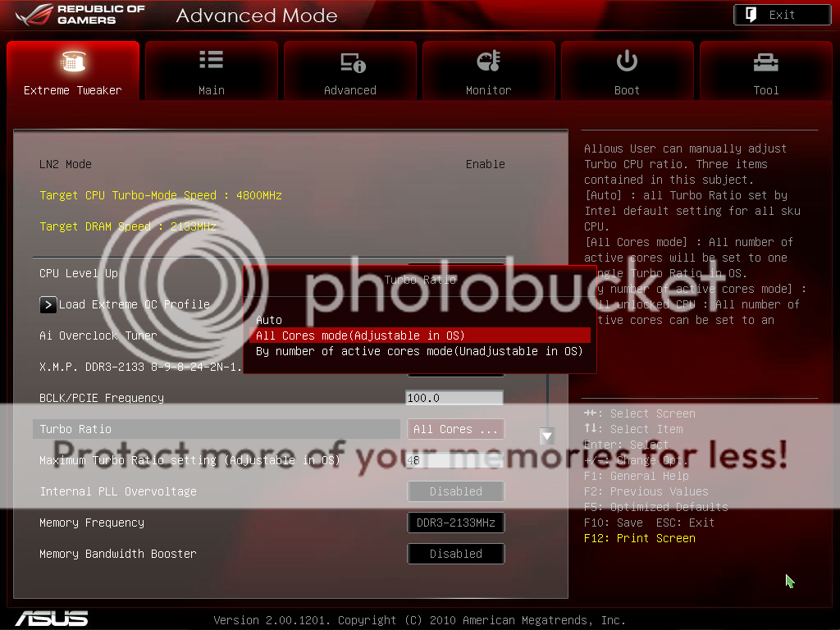Click Target CPU Turbo-Mode Speed 4800MHz text
Screen dimensions: 840x630
pos(161,195)
